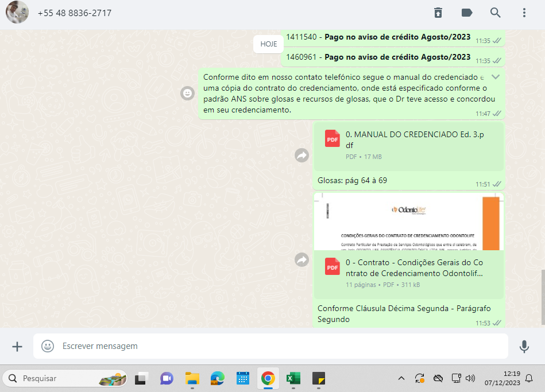Viewport: 545px width, 392px height.
Task: Record voice message with microphone icon
Action: (524, 346)
